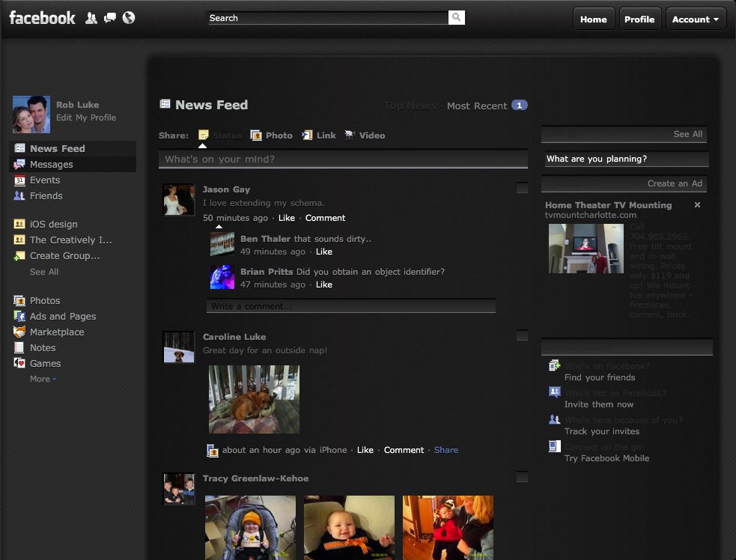Click the Invite them now icon
The image size is (736, 560).
(554, 392)
